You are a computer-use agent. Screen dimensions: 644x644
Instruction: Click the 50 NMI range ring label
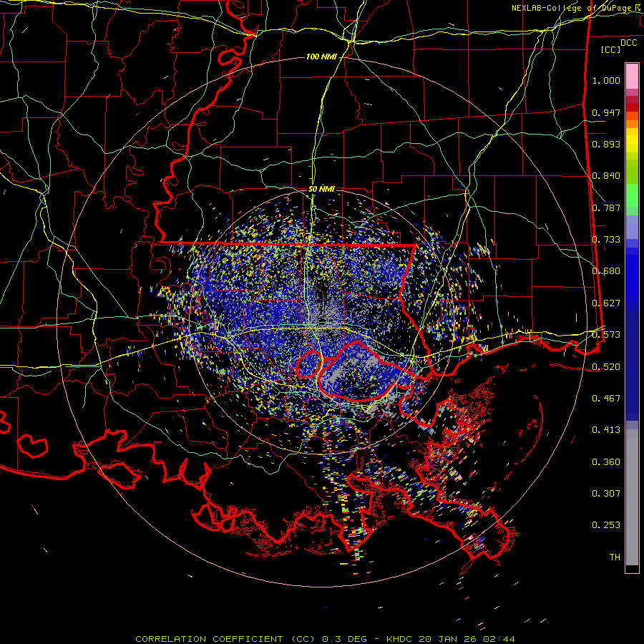click(x=321, y=189)
